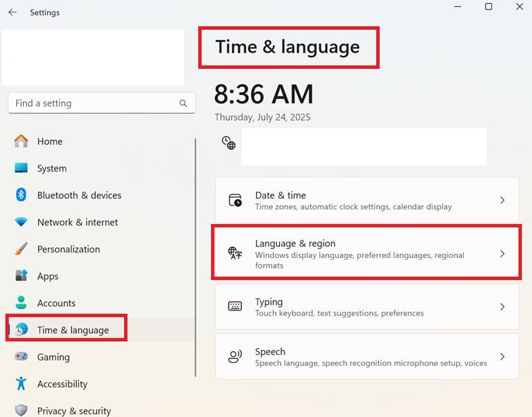Click the Time & language globe icon

coord(22,329)
